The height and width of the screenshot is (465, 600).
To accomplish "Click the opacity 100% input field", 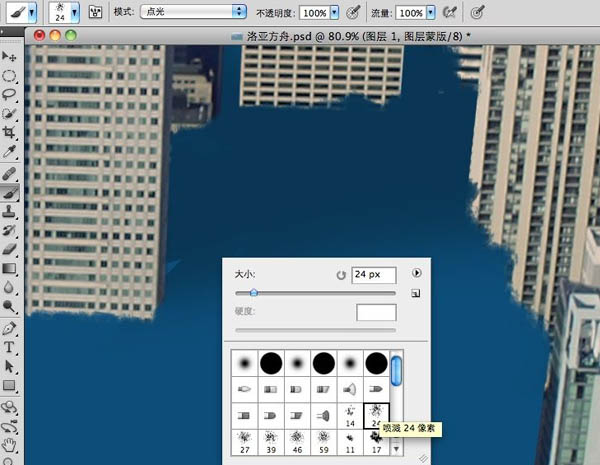I will pos(315,13).
